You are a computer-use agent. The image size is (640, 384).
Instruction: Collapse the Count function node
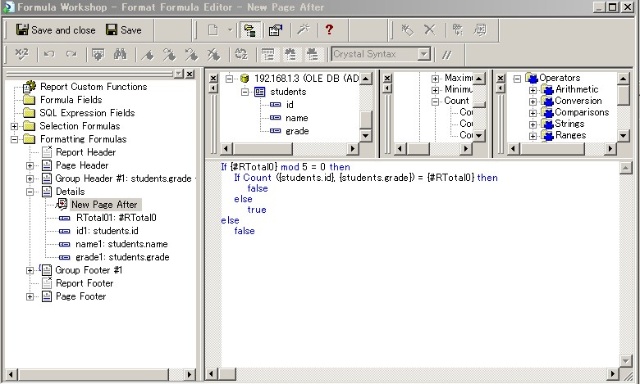(x=435, y=102)
